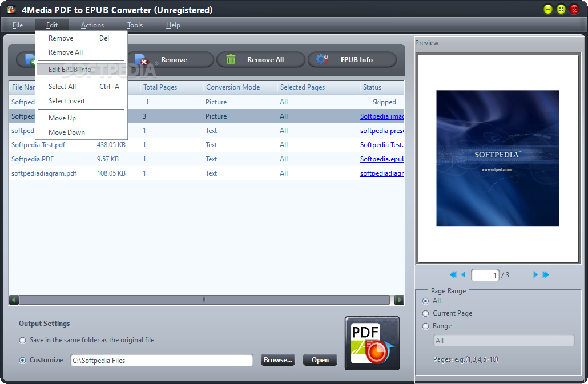The width and height of the screenshot is (588, 384).
Task: Click the preview page number field
Action: click(x=485, y=275)
